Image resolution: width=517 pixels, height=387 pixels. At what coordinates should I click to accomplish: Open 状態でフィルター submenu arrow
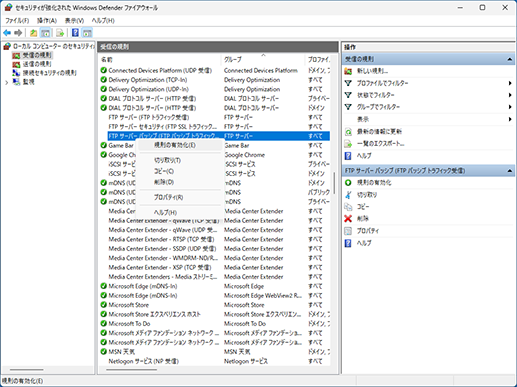point(510,95)
